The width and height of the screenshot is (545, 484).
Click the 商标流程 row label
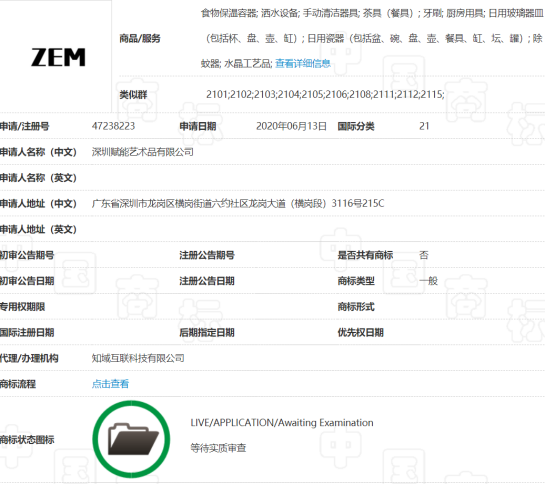click(x=18, y=384)
